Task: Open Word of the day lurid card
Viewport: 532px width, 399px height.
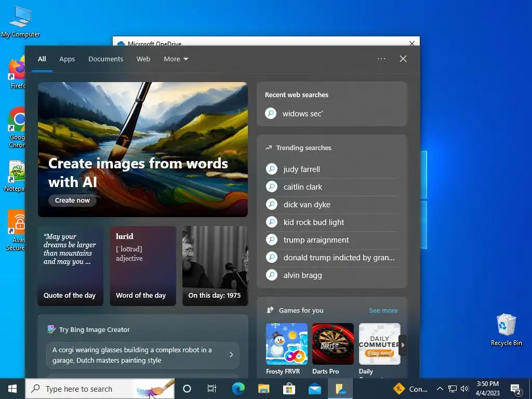Action: [x=143, y=266]
